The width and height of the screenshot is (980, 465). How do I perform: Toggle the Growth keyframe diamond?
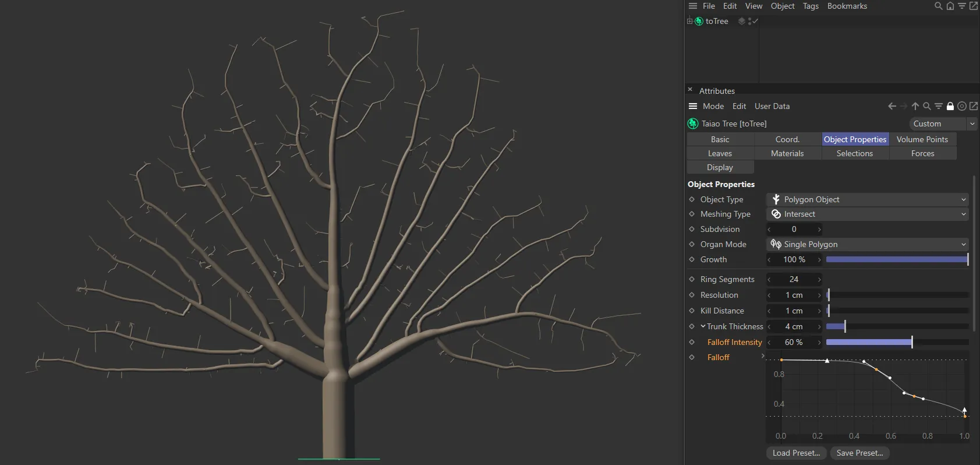pos(692,259)
